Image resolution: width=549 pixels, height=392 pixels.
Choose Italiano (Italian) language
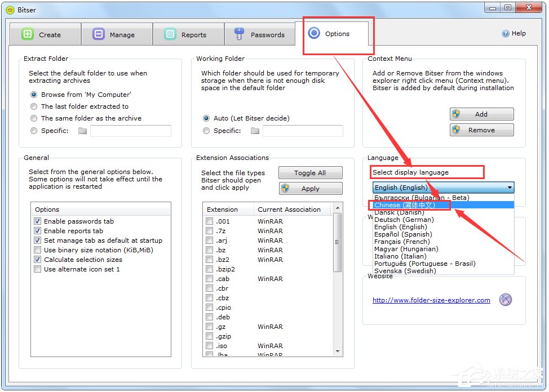point(443,257)
